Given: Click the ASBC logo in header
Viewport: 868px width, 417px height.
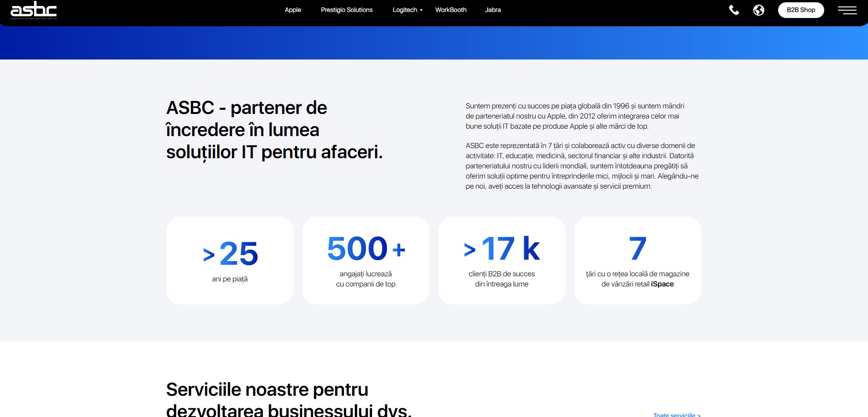Looking at the screenshot, I should [34, 10].
